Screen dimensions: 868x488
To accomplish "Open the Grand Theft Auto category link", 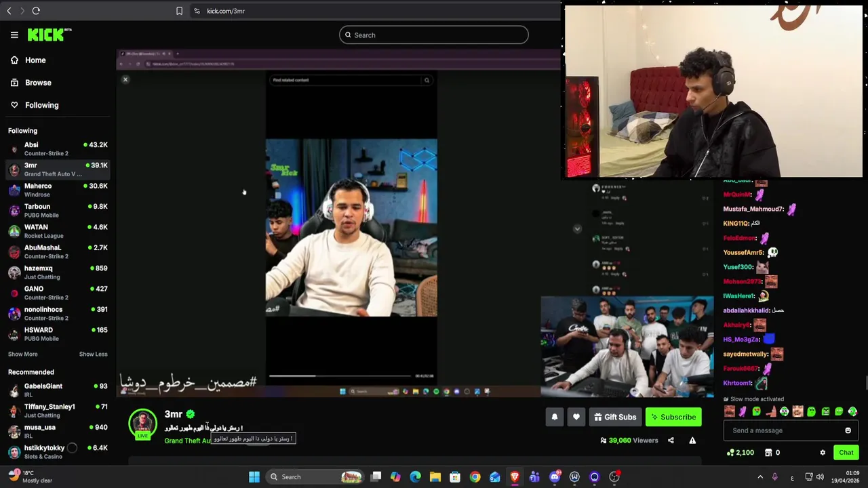I will tap(188, 441).
